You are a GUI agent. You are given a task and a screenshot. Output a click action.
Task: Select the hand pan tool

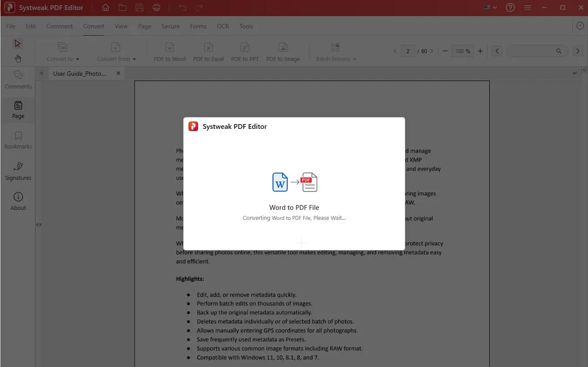coord(18,58)
